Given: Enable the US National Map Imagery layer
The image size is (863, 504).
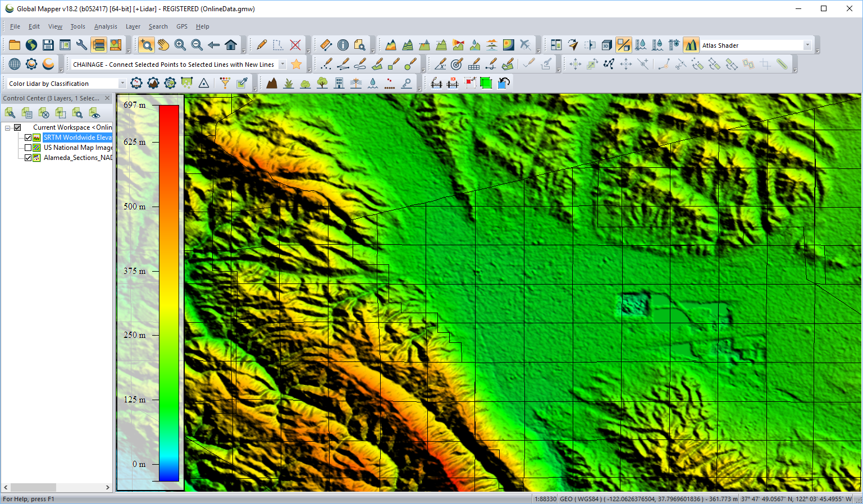Looking at the screenshot, I should click(28, 148).
